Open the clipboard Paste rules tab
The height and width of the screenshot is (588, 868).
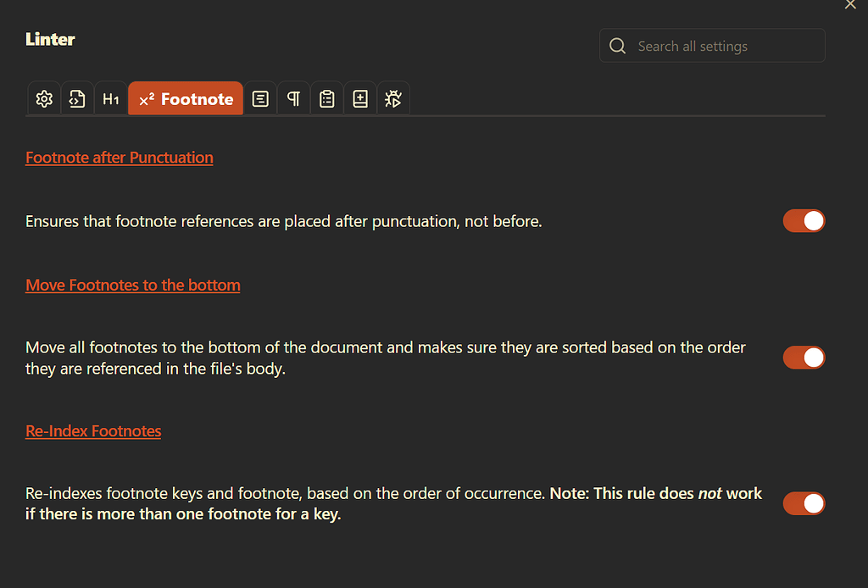(x=326, y=98)
